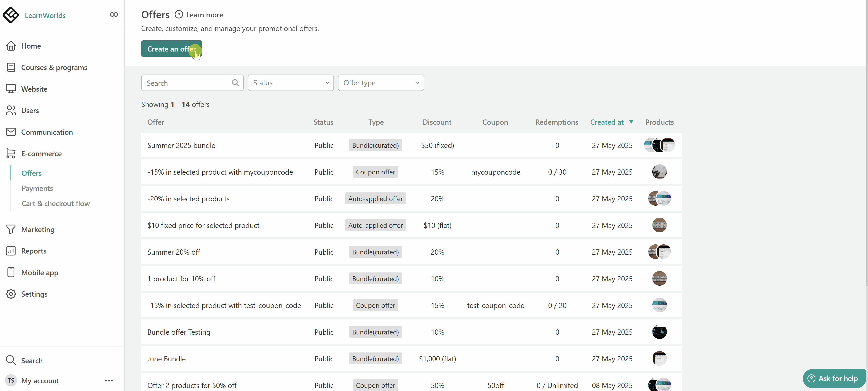This screenshot has height=391, width=868.
Task: Sort by Created at column arrow
Action: tap(631, 122)
